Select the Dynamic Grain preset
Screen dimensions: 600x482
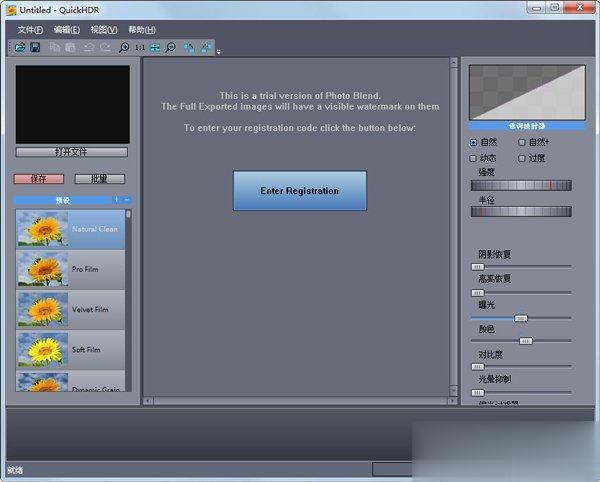[70, 381]
